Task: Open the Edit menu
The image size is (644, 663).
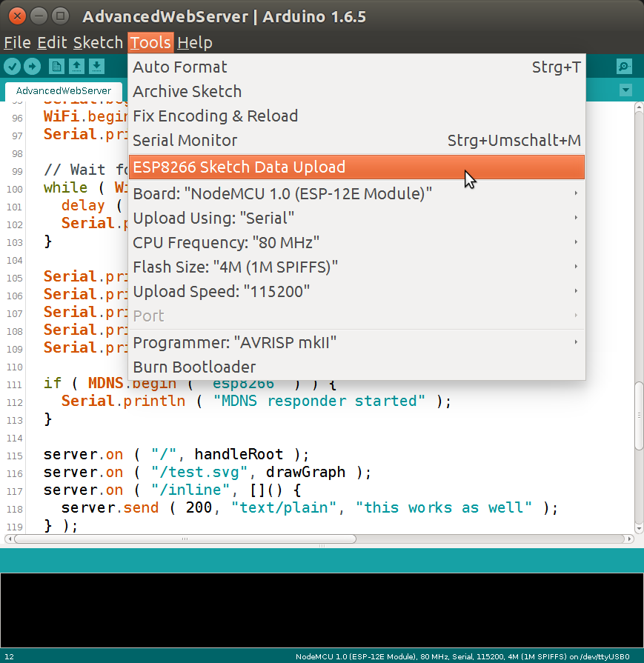Action: tap(52, 43)
